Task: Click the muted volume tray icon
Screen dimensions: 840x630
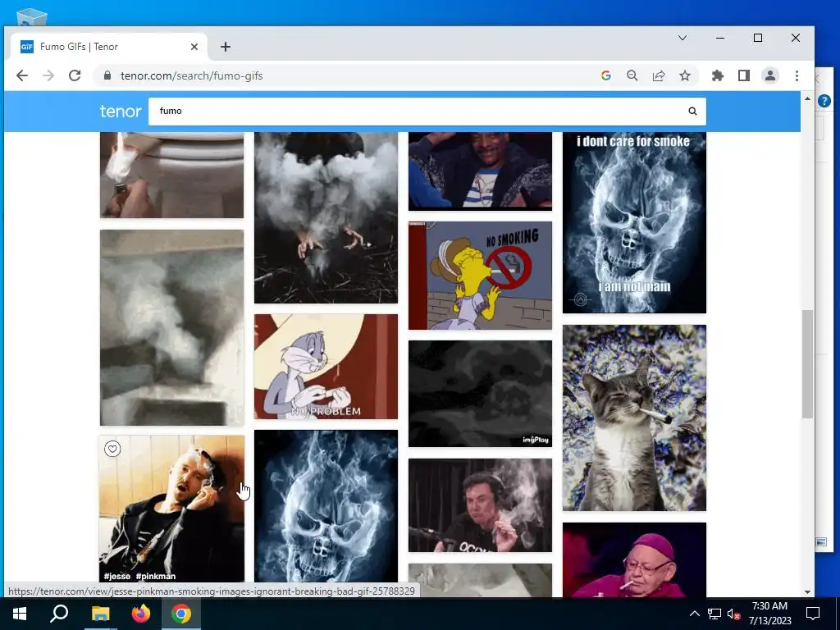Action: pos(734,614)
